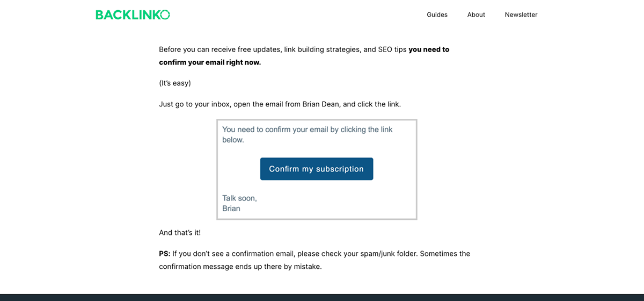Click the bold 'PS:' label
This screenshot has height=301, width=644.
[164, 254]
